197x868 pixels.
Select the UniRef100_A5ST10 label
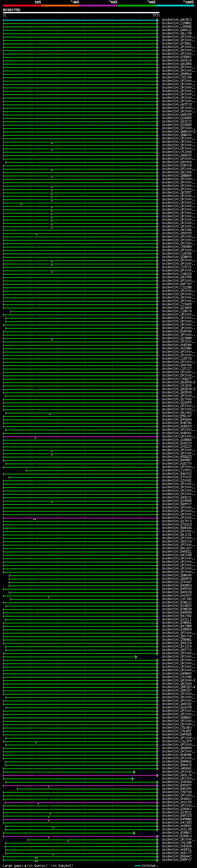[177, 650]
